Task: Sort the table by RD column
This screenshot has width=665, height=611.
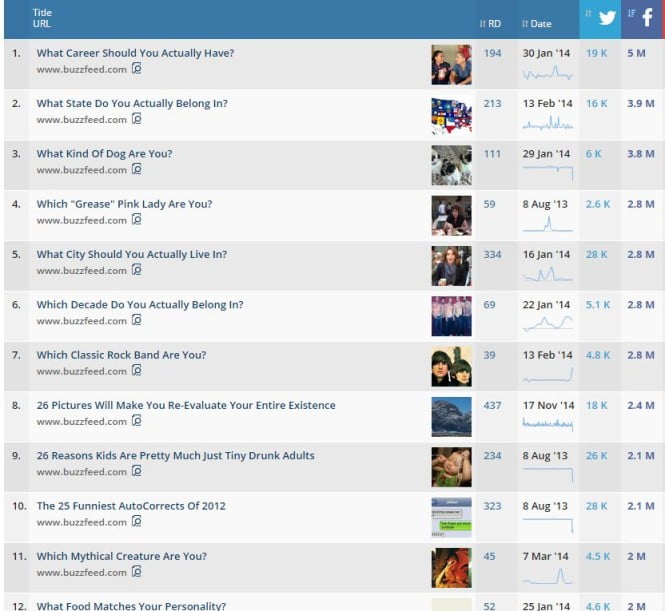Action: point(491,24)
